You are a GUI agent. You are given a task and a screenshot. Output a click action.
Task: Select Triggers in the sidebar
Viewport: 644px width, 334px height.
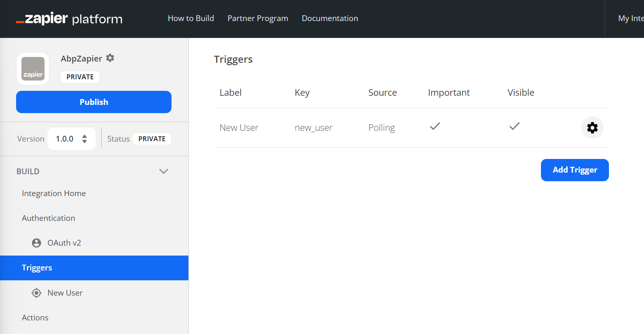tap(94, 268)
